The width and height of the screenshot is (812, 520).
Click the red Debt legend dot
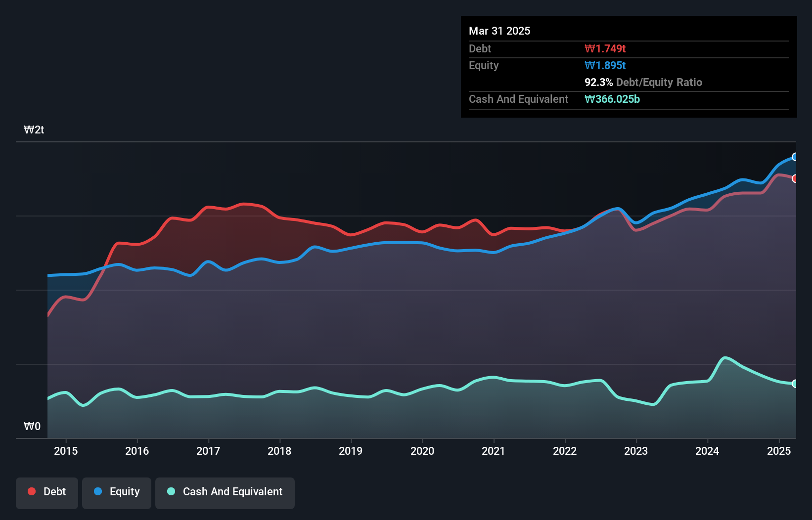click(x=32, y=491)
